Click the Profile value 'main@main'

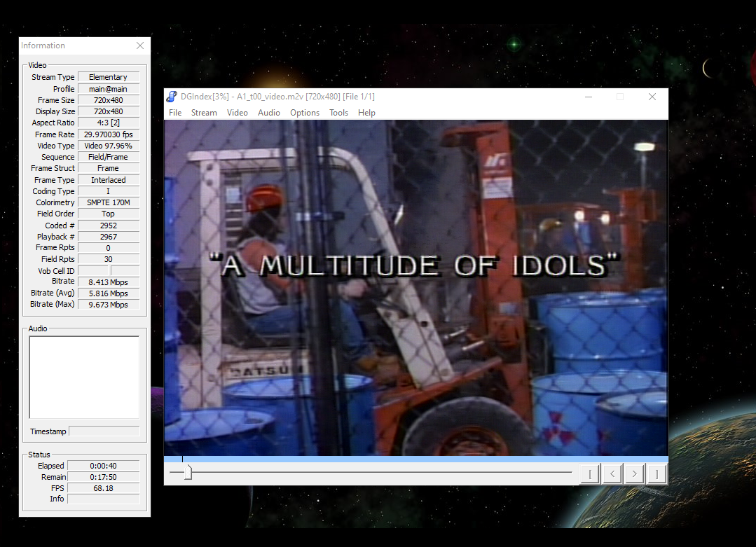tap(109, 89)
